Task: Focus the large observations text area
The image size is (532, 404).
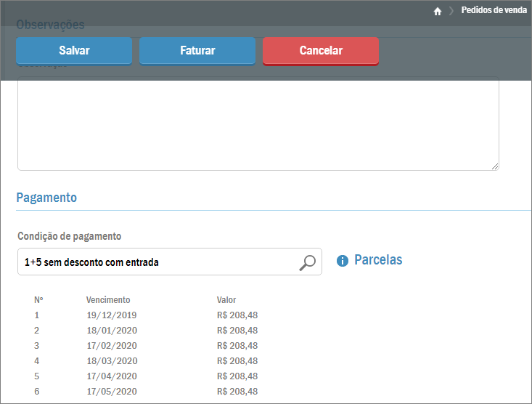Action: 258,125
